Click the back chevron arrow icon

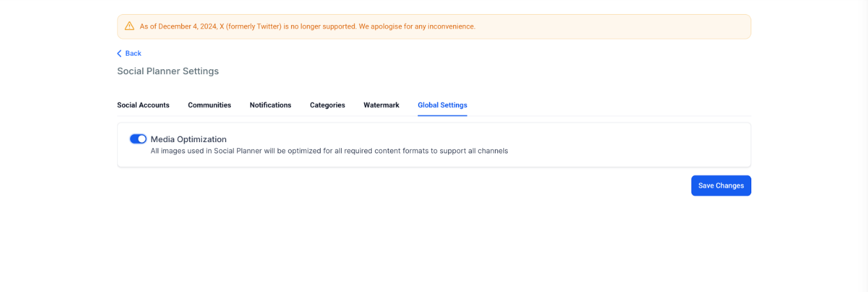tap(119, 54)
